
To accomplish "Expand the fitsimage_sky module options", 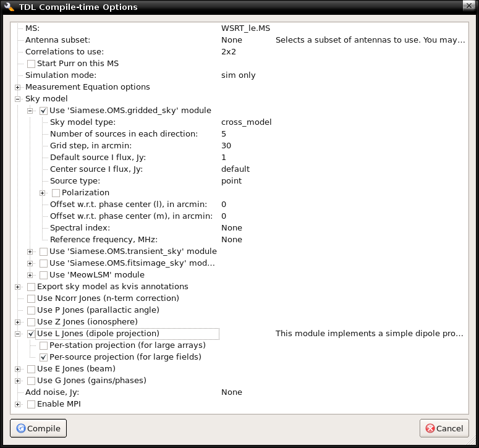I will (x=30, y=263).
